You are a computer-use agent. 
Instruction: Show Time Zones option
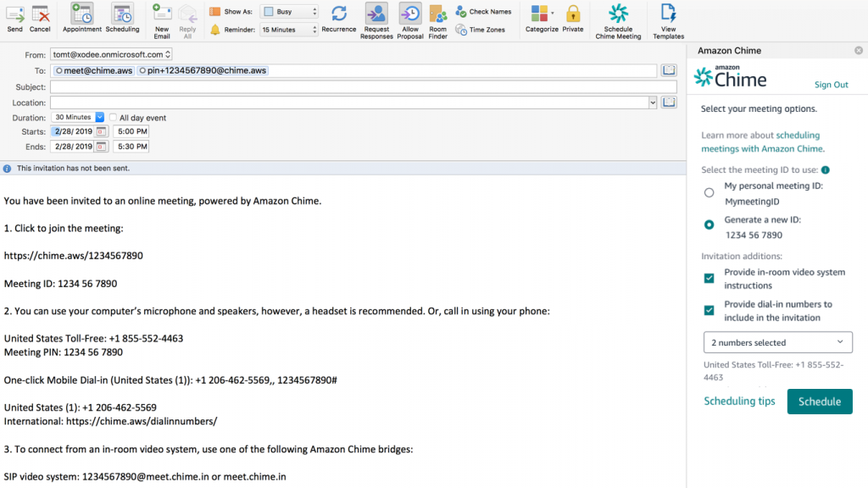pyautogui.click(x=480, y=30)
